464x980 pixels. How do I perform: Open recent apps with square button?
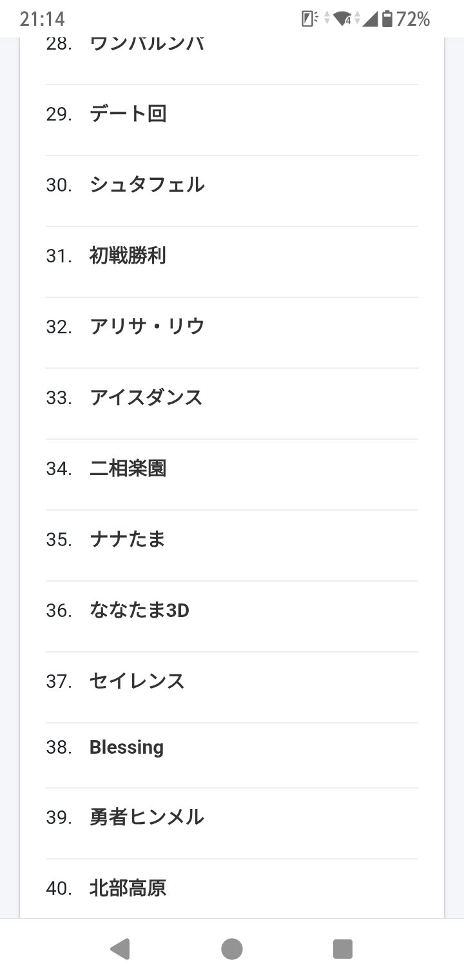[342, 949]
